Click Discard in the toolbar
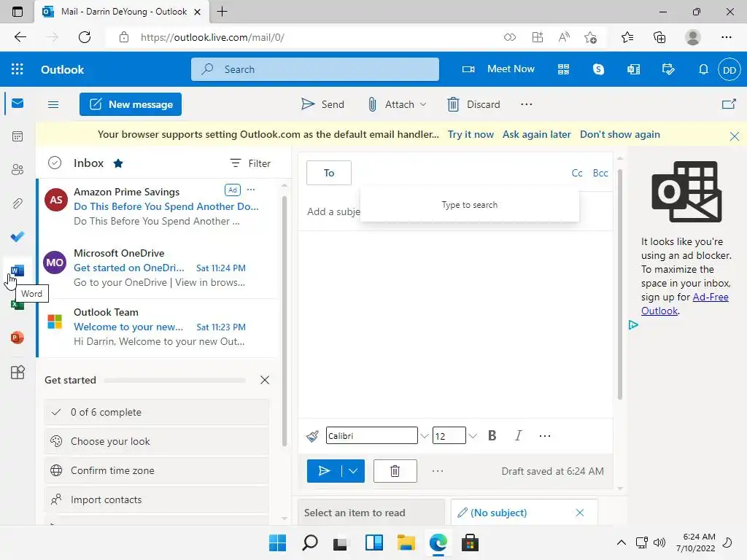The width and height of the screenshot is (747, 560). point(473,104)
